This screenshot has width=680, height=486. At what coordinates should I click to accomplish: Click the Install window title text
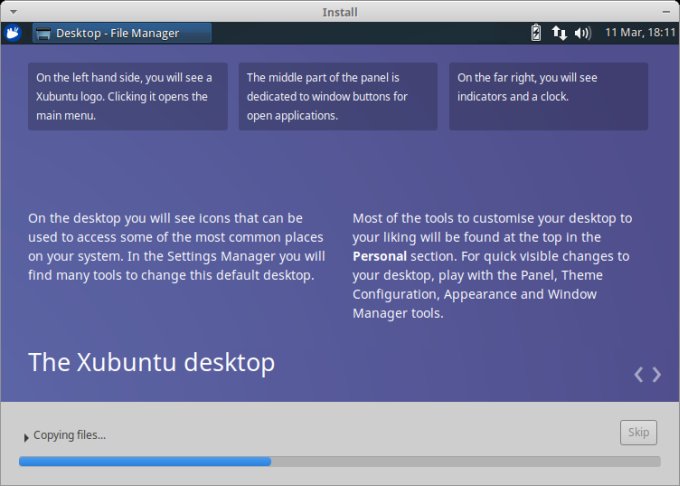(x=340, y=12)
